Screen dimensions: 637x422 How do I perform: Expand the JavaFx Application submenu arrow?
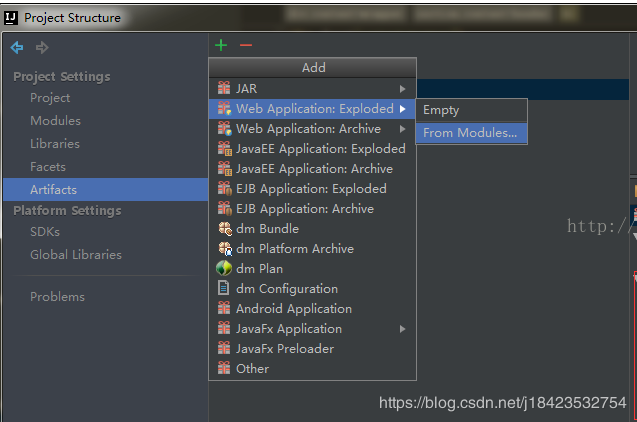point(403,328)
